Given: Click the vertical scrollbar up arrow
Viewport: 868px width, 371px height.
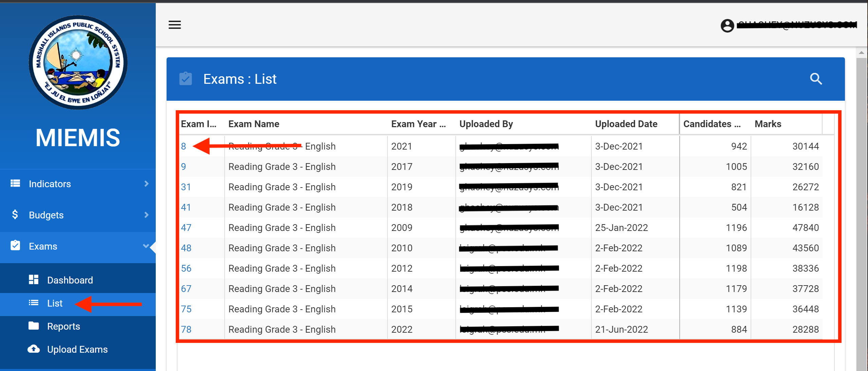Looking at the screenshot, I should click(x=861, y=53).
